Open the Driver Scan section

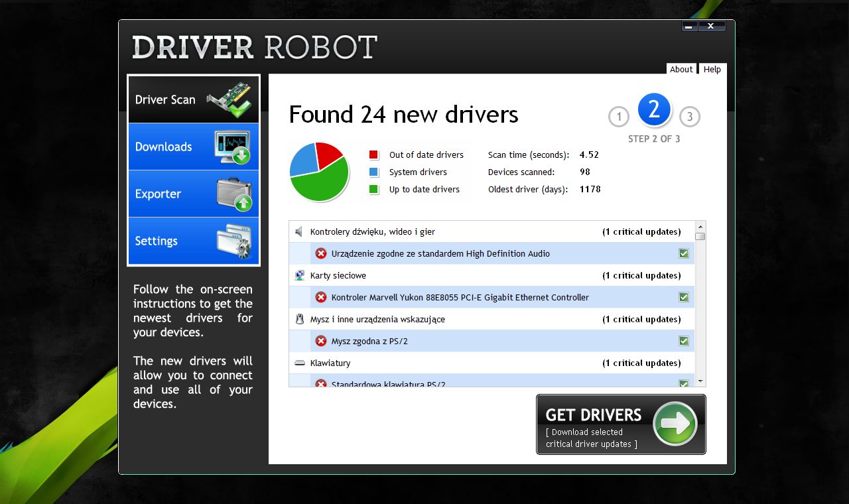(x=194, y=99)
